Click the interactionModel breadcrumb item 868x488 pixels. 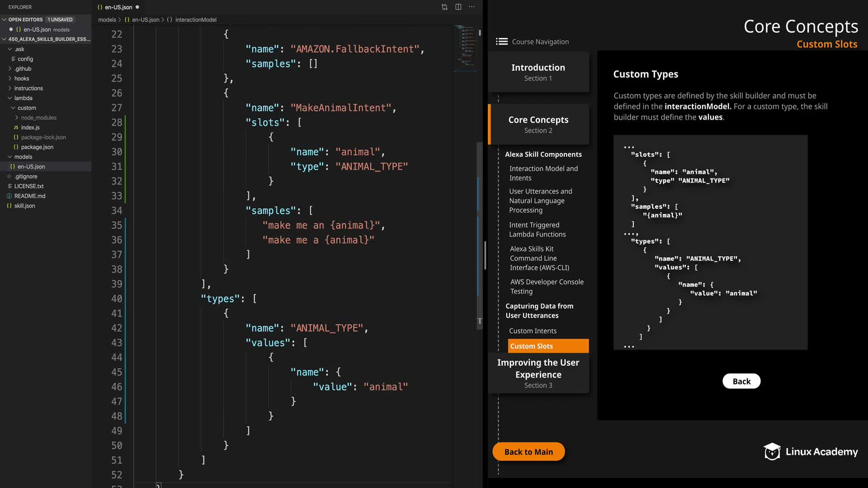click(x=195, y=19)
